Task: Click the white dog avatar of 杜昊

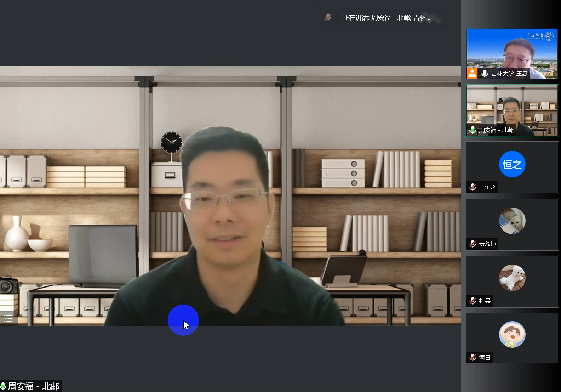Action: [x=512, y=278]
